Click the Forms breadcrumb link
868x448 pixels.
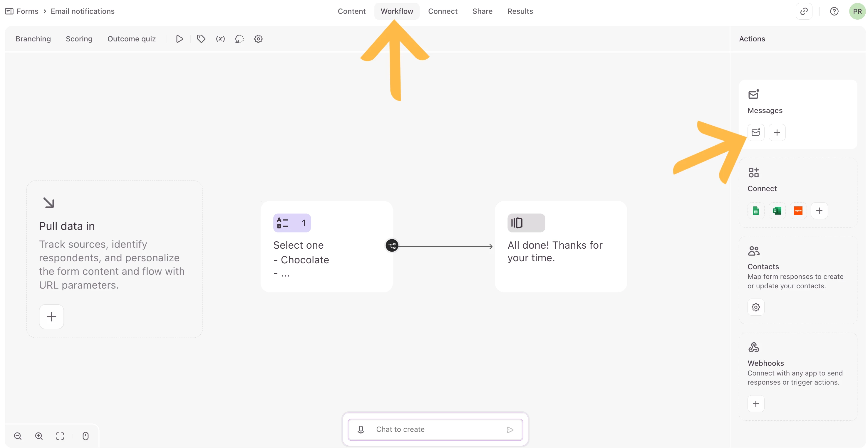(27, 11)
